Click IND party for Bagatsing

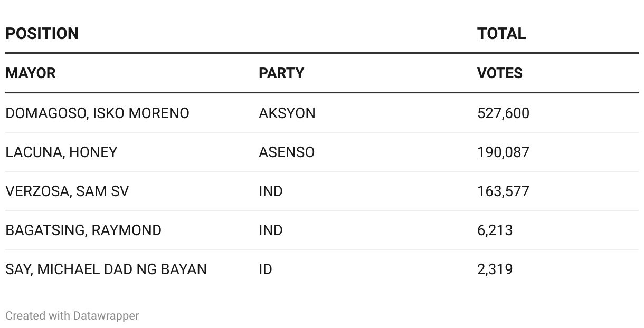point(271,230)
